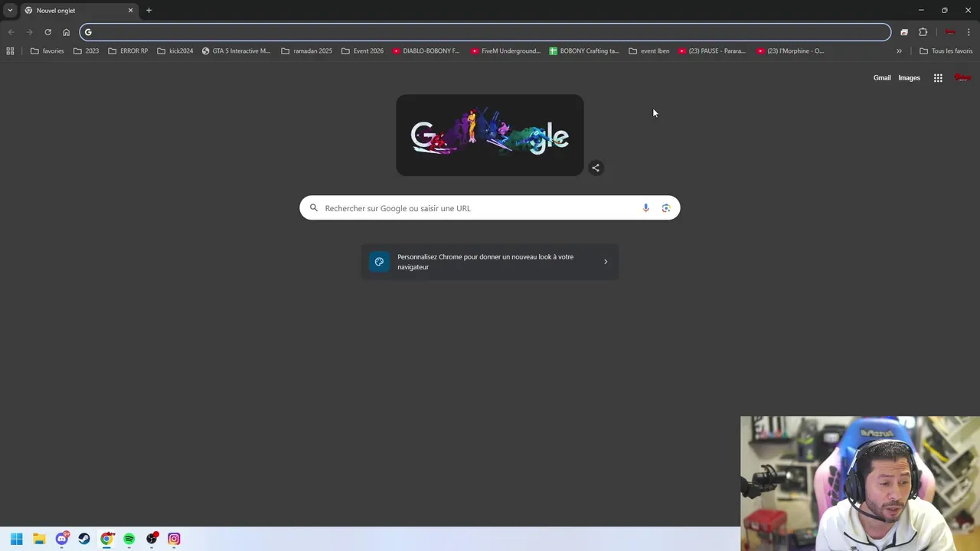Viewport: 980px width, 551px height.
Task: Close the Nouvel onglet tab
Action: [130, 10]
